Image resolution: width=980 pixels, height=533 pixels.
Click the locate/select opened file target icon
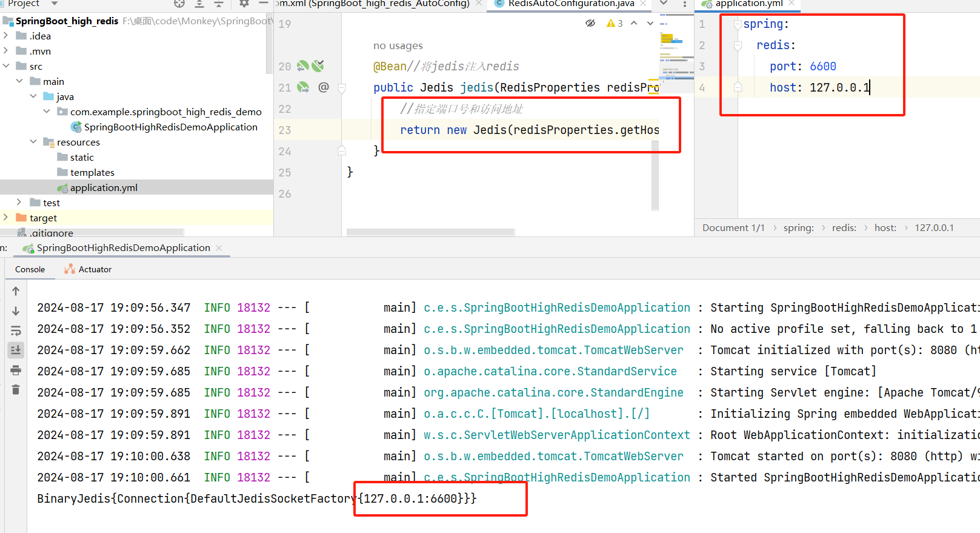179,4
